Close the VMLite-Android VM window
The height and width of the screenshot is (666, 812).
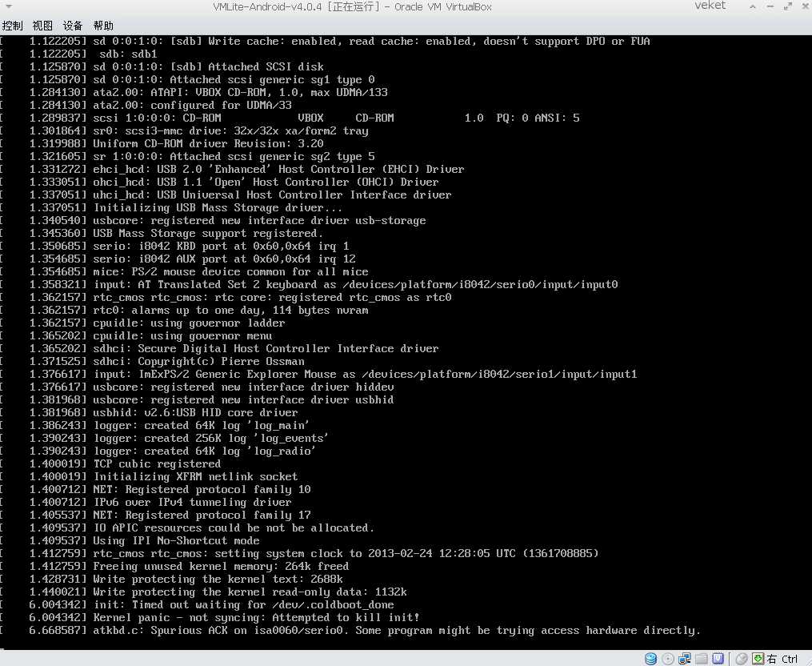coord(804,6)
